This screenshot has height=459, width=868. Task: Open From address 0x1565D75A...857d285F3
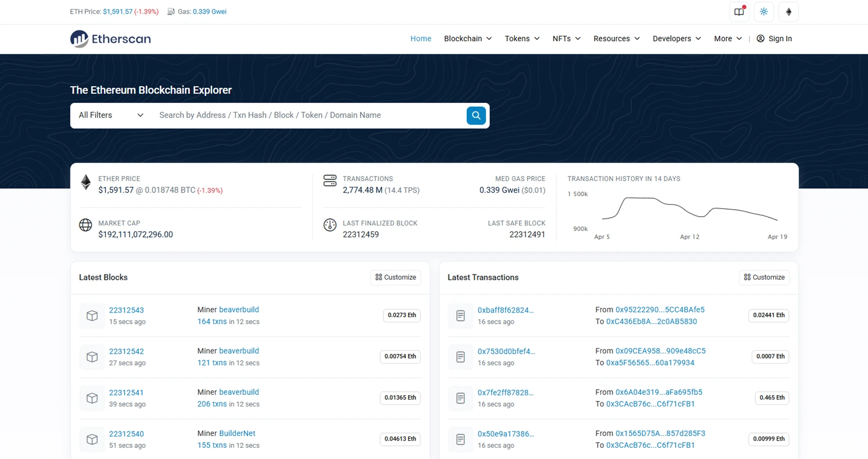pyautogui.click(x=660, y=433)
